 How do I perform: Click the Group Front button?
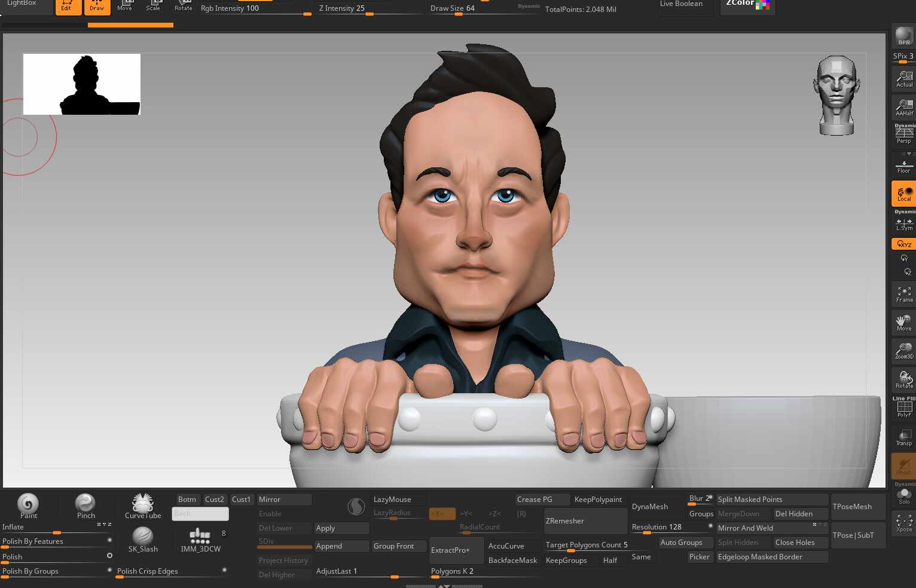click(399, 546)
